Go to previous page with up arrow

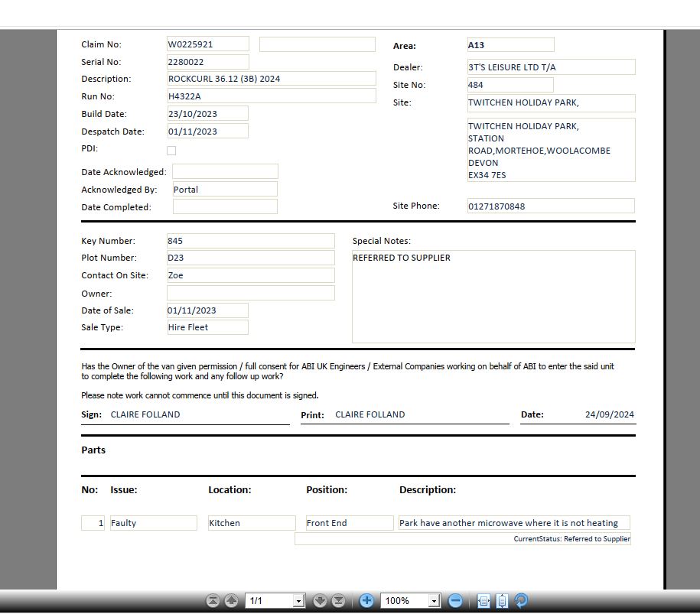point(231,600)
